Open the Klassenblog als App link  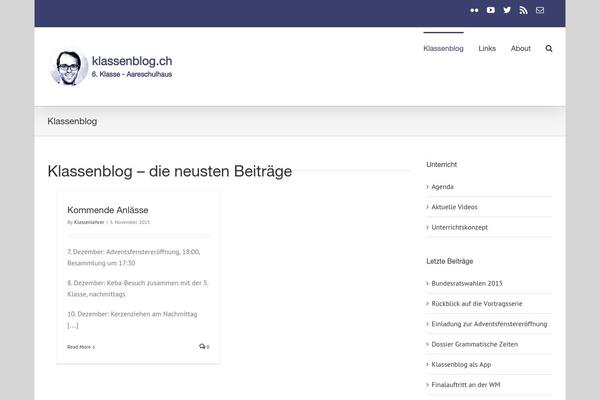coord(461,364)
